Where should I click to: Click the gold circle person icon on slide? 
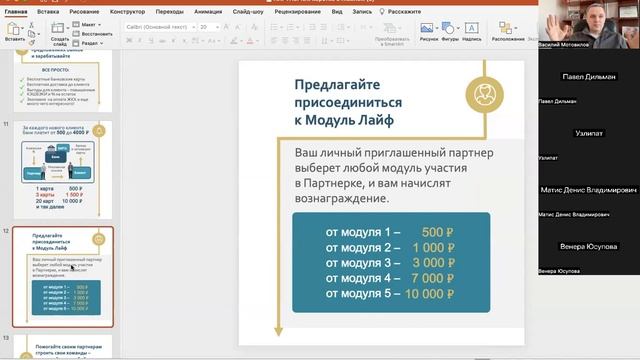(x=484, y=95)
